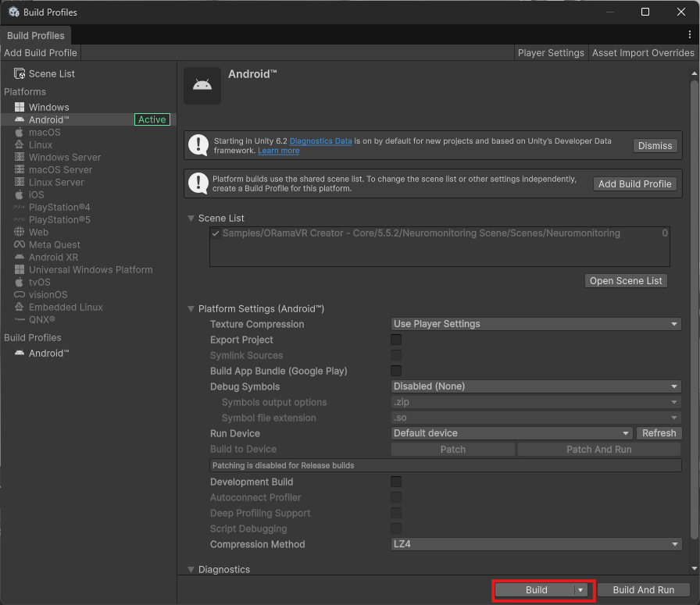Click the Android robot icon under Platforms
This screenshot has width=700, height=605.
point(20,119)
